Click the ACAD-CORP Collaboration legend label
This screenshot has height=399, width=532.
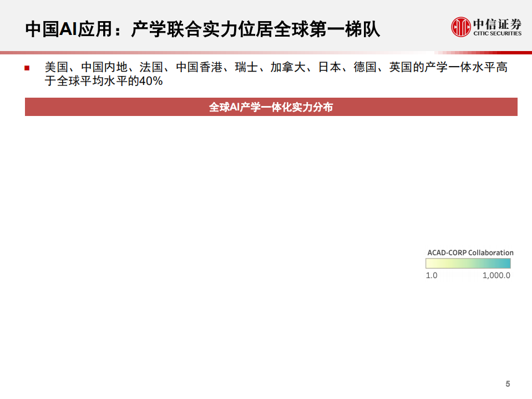[469, 252]
